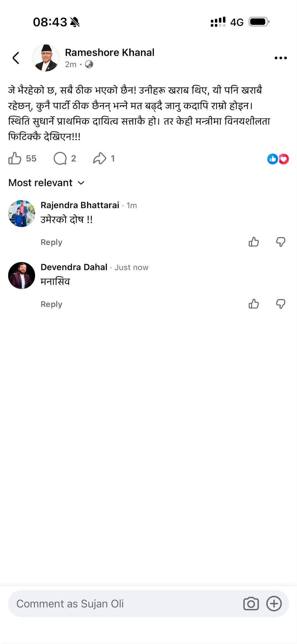This screenshot has height=644, width=297.
Task: Share the post using arrow icon
Action: point(100,158)
